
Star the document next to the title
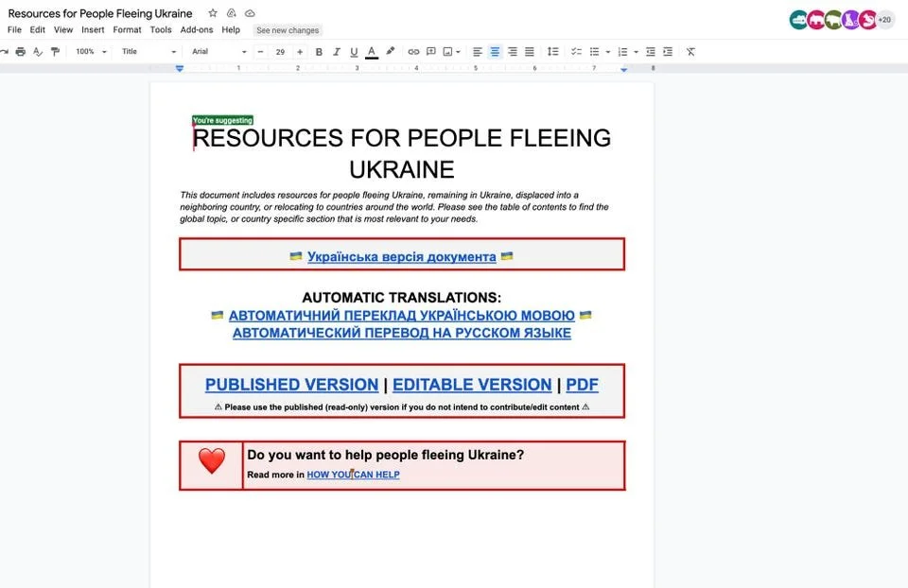213,12
